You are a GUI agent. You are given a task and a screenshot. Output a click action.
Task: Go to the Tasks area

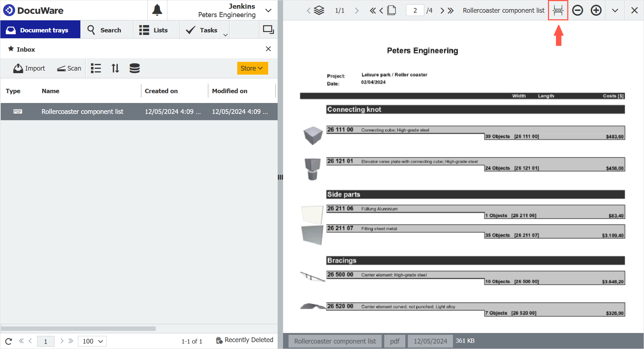click(202, 30)
